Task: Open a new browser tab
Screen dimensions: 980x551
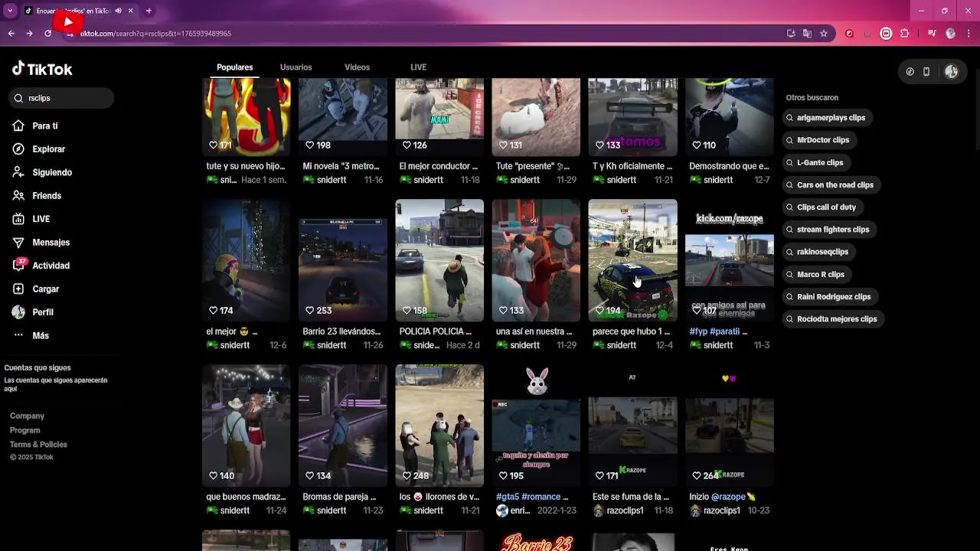Action: (149, 11)
